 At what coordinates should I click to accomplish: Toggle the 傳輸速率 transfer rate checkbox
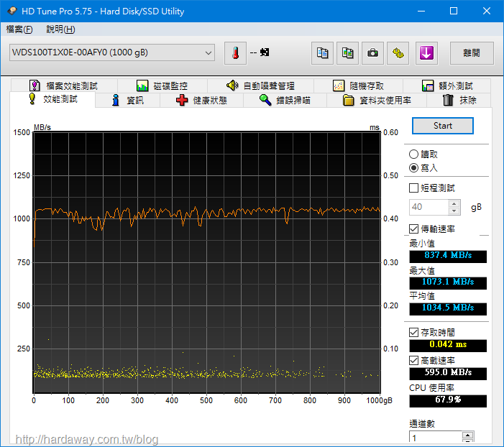coord(413,229)
